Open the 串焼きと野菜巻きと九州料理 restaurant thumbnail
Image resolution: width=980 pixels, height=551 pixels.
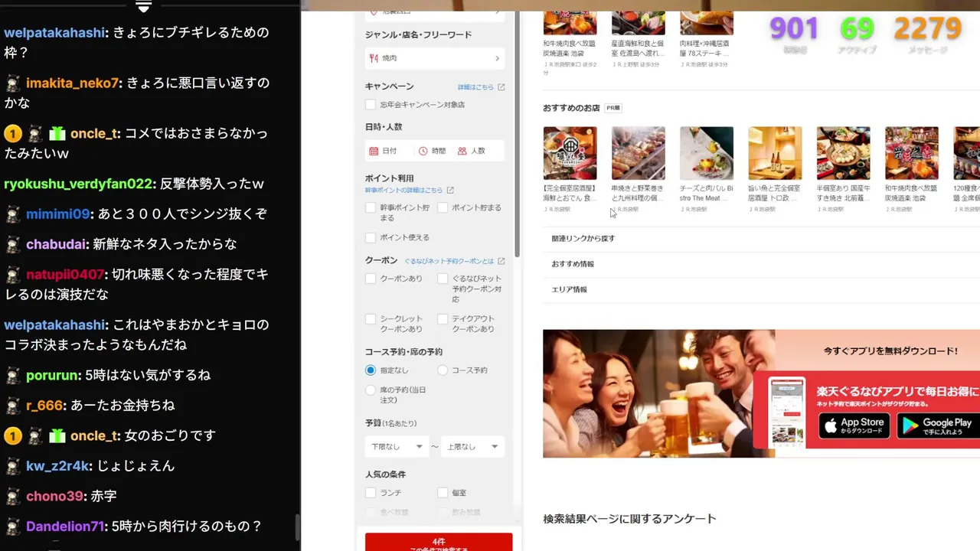pos(638,153)
